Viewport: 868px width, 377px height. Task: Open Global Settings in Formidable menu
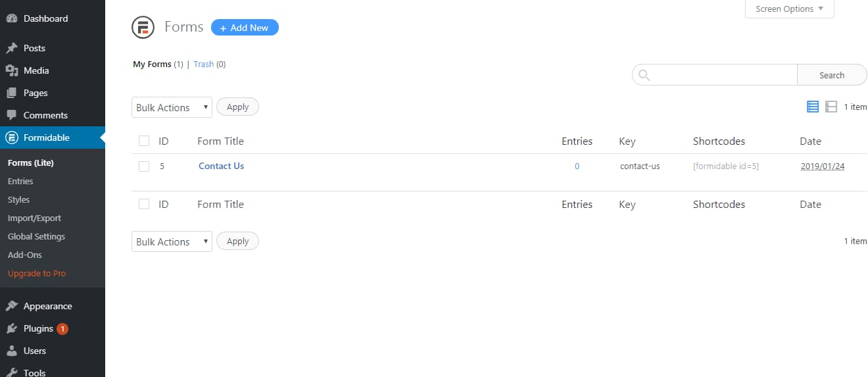click(x=36, y=236)
